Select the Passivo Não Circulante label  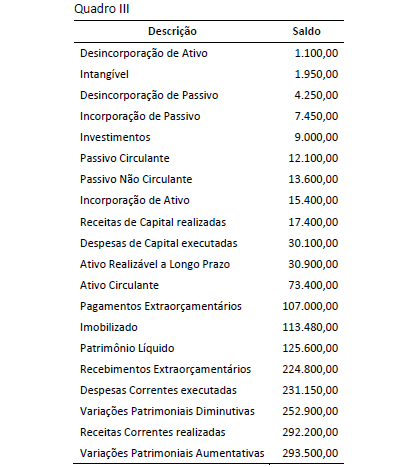click(x=136, y=179)
